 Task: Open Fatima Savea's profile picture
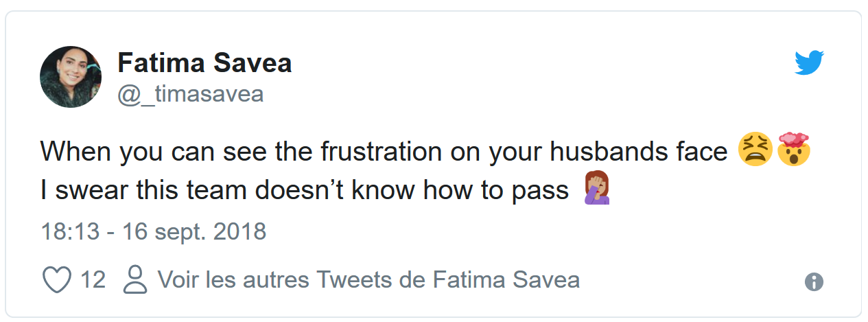(71, 77)
